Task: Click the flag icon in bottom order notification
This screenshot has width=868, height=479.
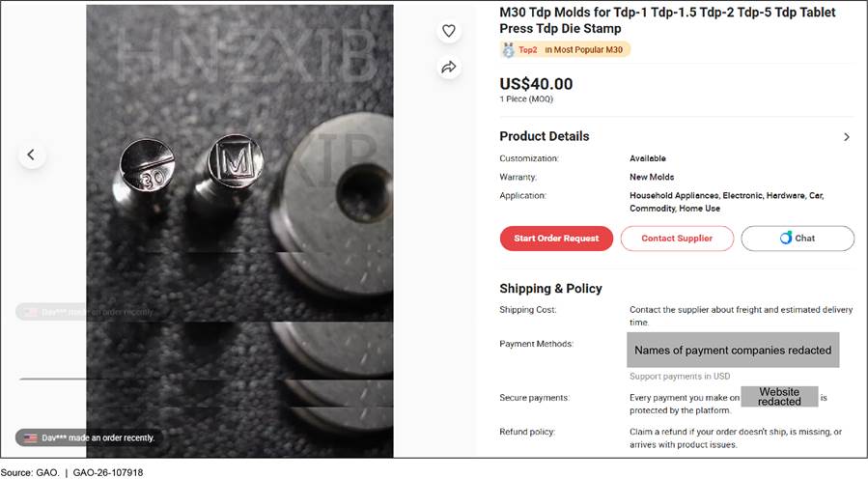Action: click(x=31, y=437)
